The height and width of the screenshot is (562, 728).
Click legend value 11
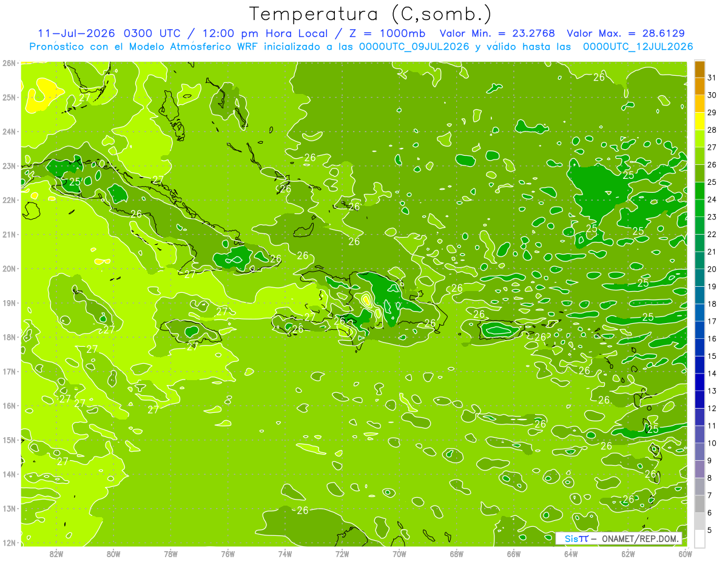pyautogui.click(x=712, y=426)
